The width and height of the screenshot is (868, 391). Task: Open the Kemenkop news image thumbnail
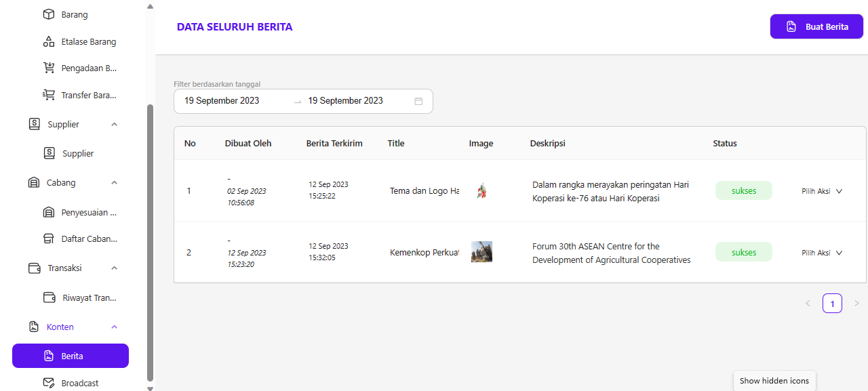[481, 252]
